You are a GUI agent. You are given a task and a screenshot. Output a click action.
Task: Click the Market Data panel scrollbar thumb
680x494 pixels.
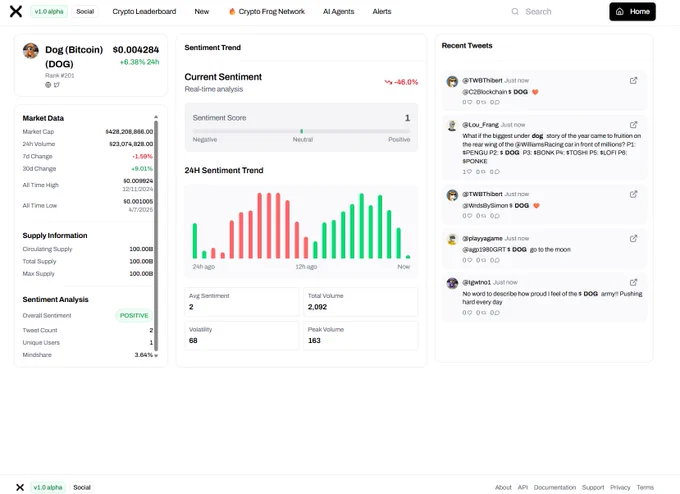pyautogui.click(x=156, y=236)
